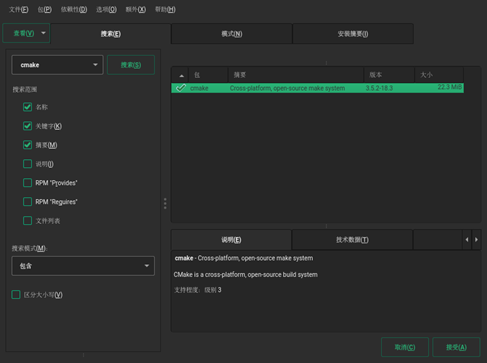Click the 支持程度: 级别 3 text
The width and height of the screenshot is (487, 363).
pyautogui.click(x=198, y=290)
